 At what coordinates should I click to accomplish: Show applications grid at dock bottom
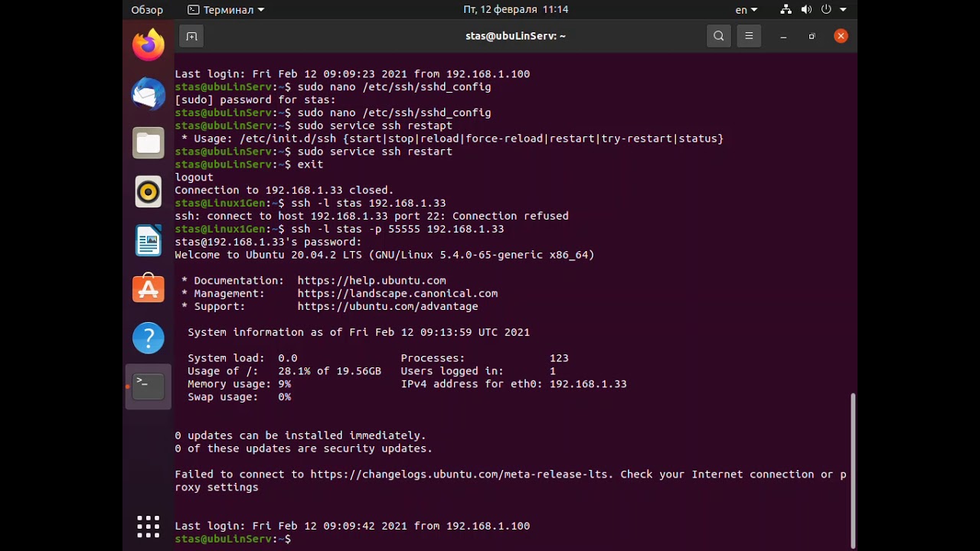pos(149,527)
